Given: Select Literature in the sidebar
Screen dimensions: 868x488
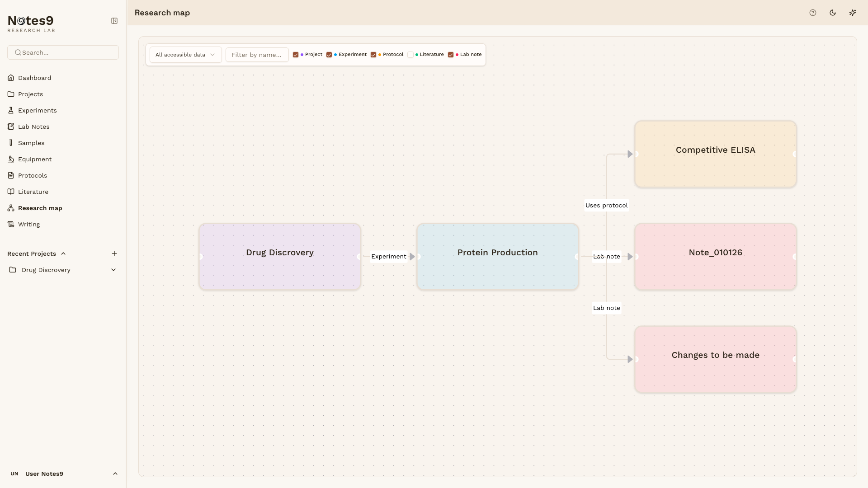Looking at the screenshot, I should point(33,192).
